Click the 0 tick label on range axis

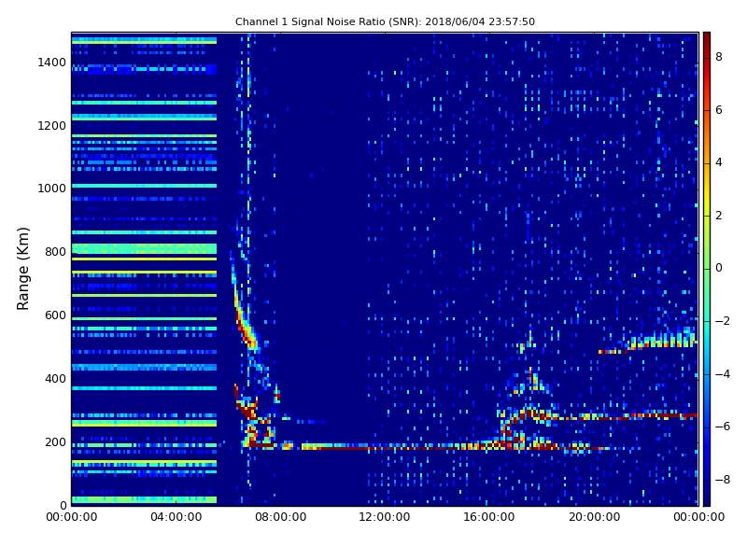pyautogui.click(x=63, y=505)
